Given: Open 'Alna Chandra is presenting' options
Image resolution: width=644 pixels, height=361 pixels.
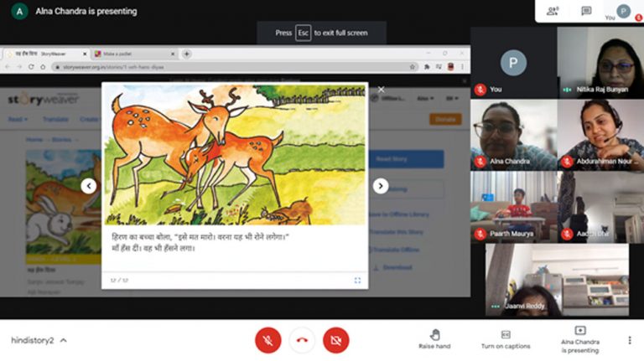Looking at the screenshot, I should pyautogui.click(x=580, y=340).
